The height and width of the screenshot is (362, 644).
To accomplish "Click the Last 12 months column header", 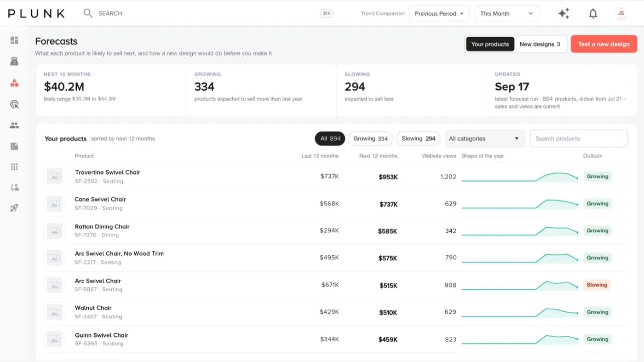I will point(320,156).
